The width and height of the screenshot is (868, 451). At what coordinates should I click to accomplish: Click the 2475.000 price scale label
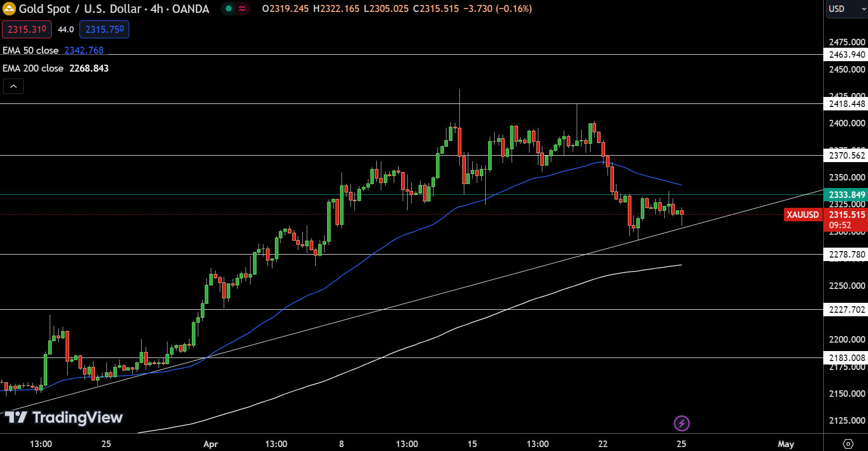[847, 42]
